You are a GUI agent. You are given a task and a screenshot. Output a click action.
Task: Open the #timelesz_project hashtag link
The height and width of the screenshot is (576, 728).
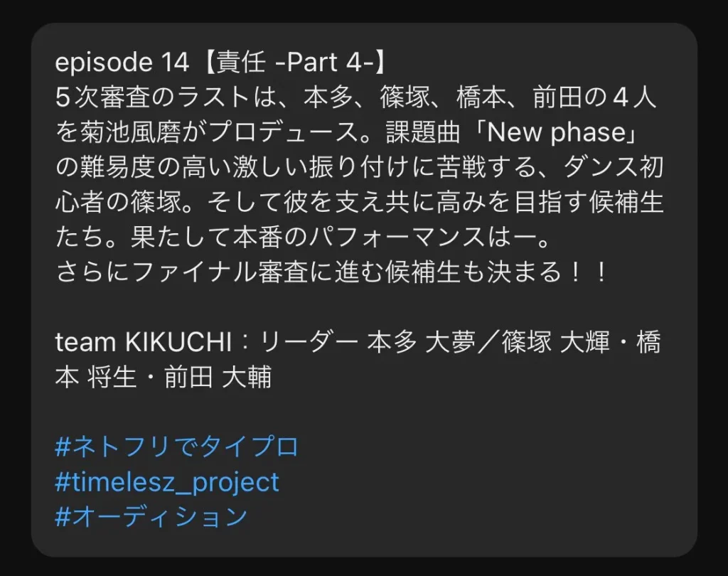point(167,482)
